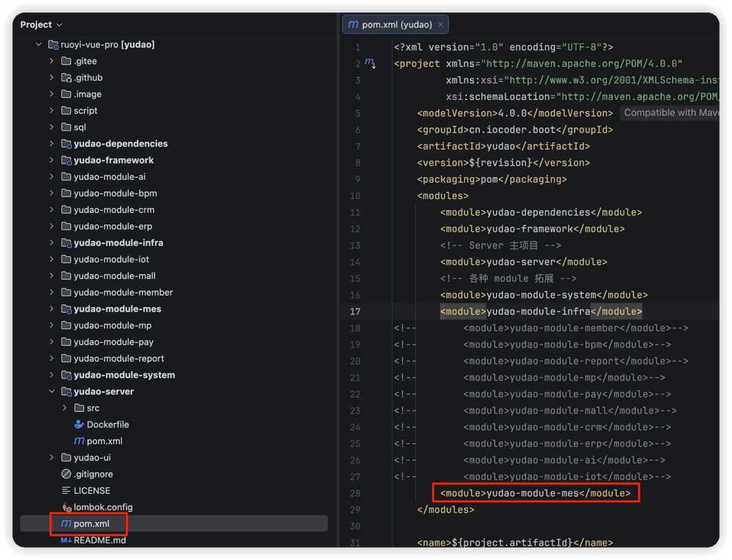Image resolution: width=732 pixels, height=560 pixels.
Task: Click the Compatible with Maven inlay hint
Action: coord(670,112)
